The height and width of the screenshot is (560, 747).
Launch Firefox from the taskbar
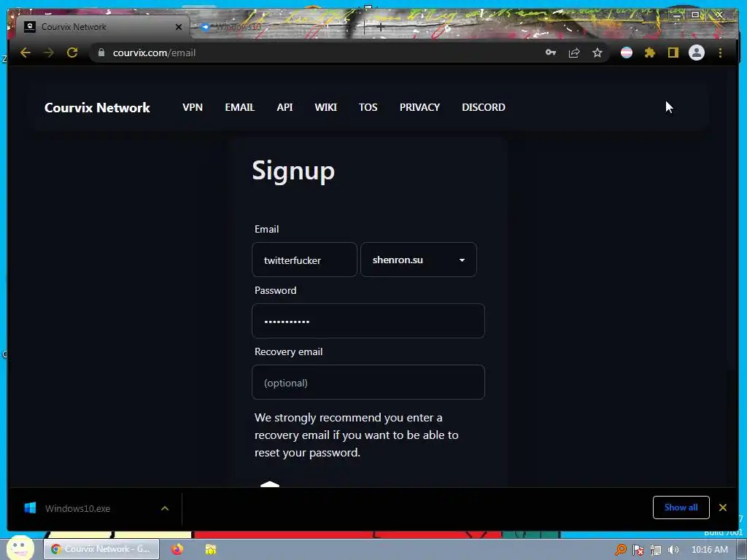177,549
